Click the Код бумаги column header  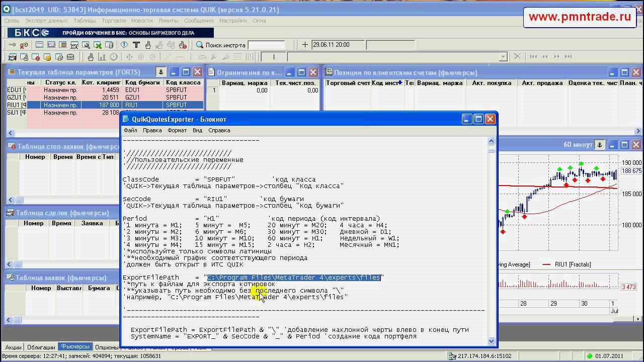[x=143, y=82]
